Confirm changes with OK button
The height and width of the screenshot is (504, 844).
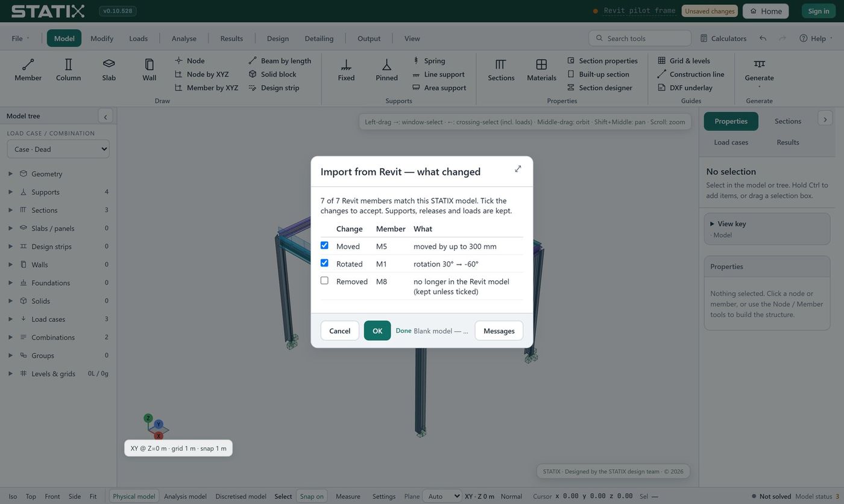pyautogui.click(x=377, y=330)
